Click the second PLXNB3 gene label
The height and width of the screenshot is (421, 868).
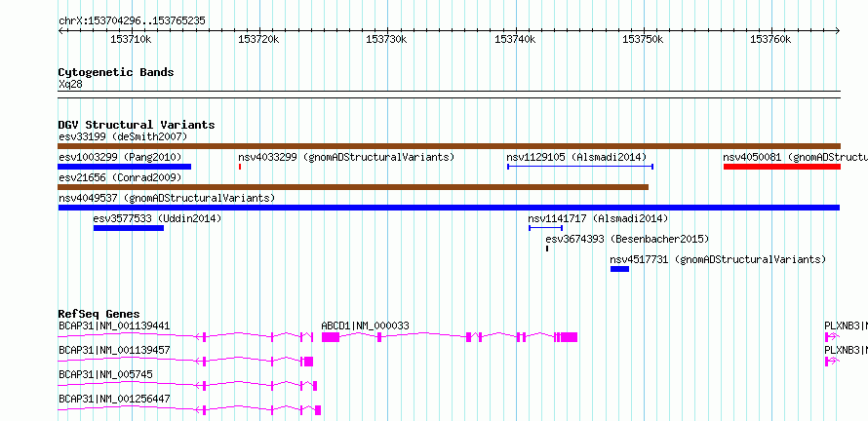point(846,350)
